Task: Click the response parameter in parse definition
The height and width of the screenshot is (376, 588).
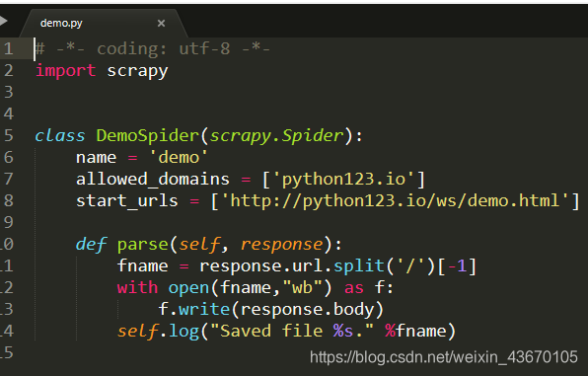Action: tap(281, 245)
